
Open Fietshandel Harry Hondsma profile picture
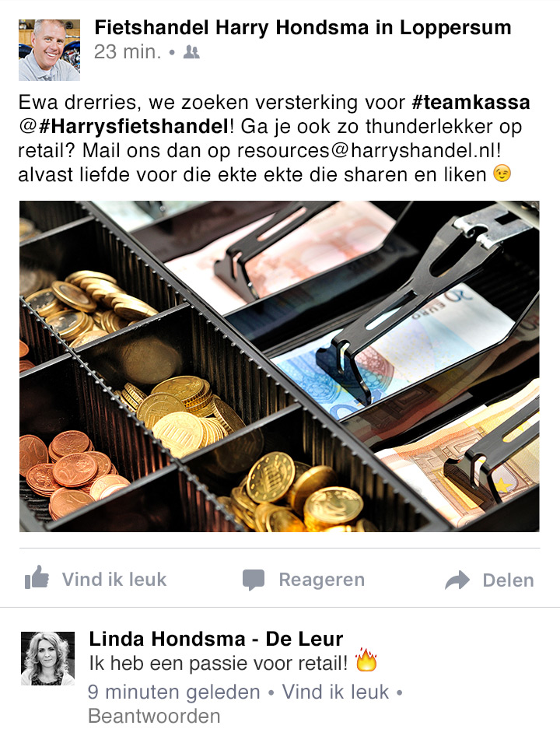tap(49, 50)
